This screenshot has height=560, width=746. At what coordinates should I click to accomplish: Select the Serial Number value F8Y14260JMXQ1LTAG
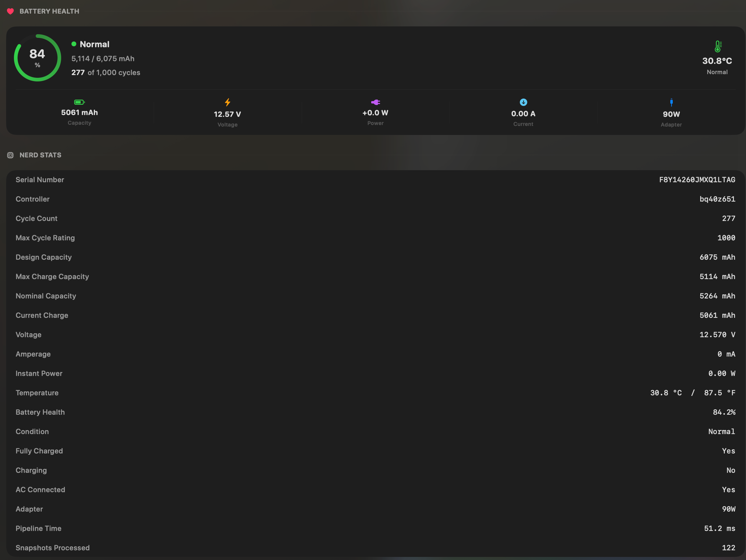click(x=697, y=180)
